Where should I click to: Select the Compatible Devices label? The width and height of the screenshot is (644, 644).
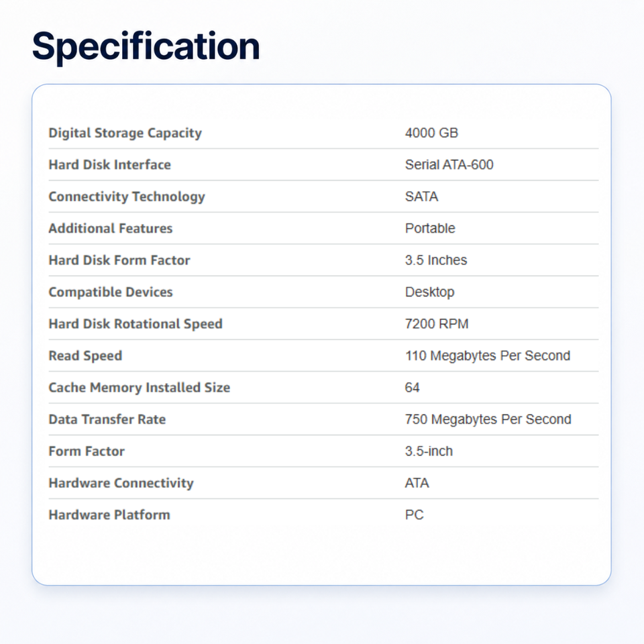click(x=111, y=292)
